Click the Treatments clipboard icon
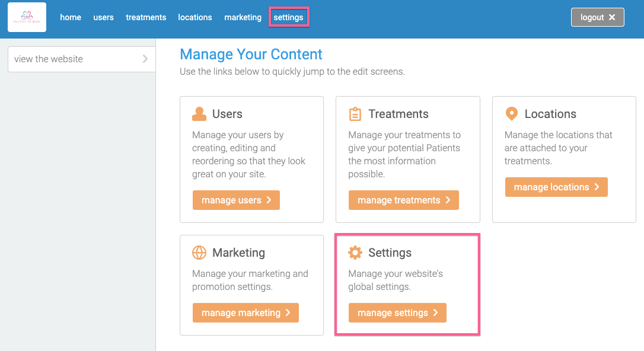Screen dimensions: 644x351 pos(355,114)
